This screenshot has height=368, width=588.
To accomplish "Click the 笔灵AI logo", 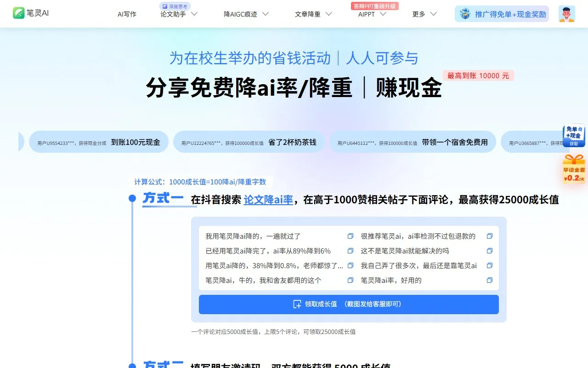I will tap(30, 13).
